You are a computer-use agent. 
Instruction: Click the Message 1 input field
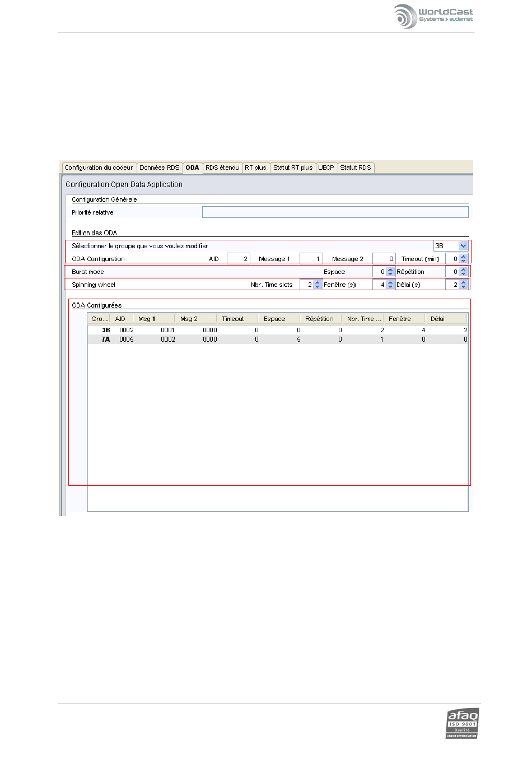tap(311, 259)
